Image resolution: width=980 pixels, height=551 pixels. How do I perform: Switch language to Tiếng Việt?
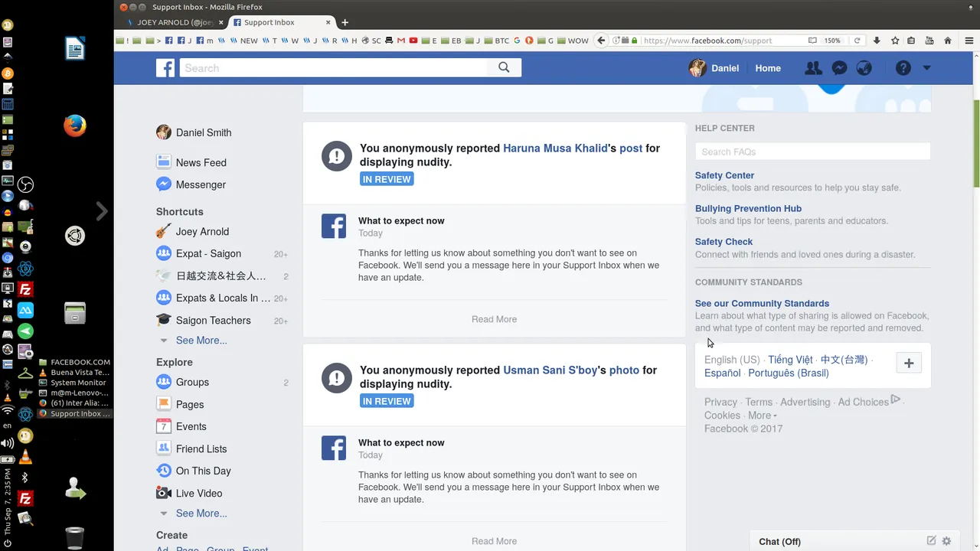[790, 360]
